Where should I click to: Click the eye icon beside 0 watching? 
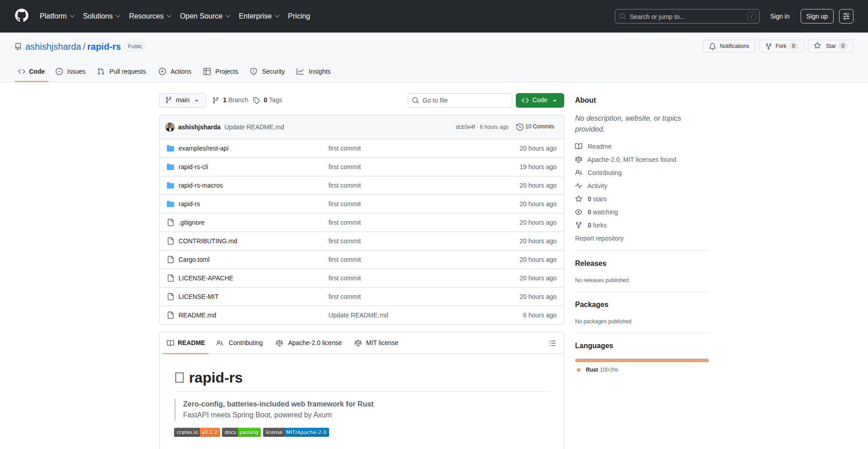[579, 212]
